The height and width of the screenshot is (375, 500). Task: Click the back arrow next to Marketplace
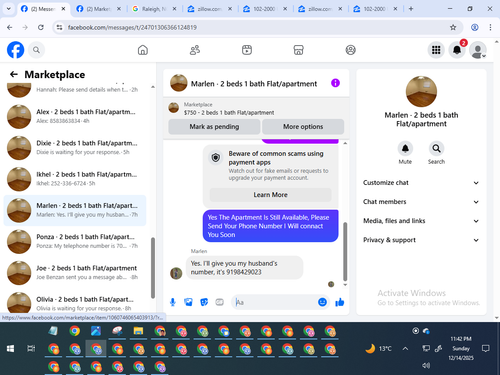(x=14, y=74)
